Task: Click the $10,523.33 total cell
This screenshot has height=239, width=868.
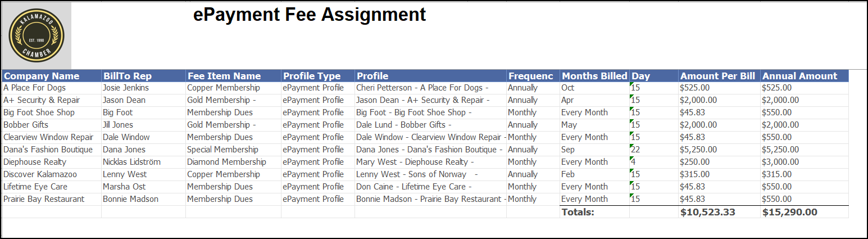Action: (707, 212)
